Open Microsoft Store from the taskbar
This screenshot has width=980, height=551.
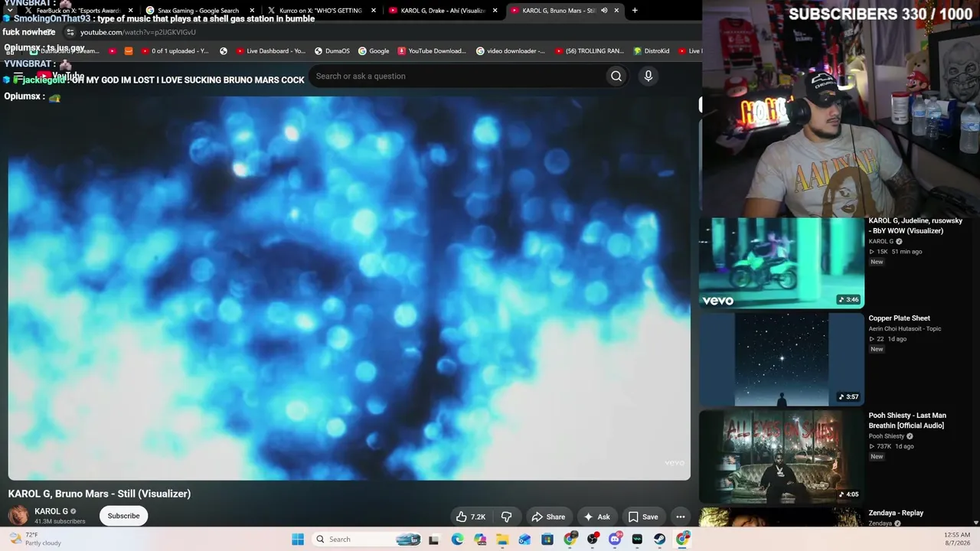point(547,540)
